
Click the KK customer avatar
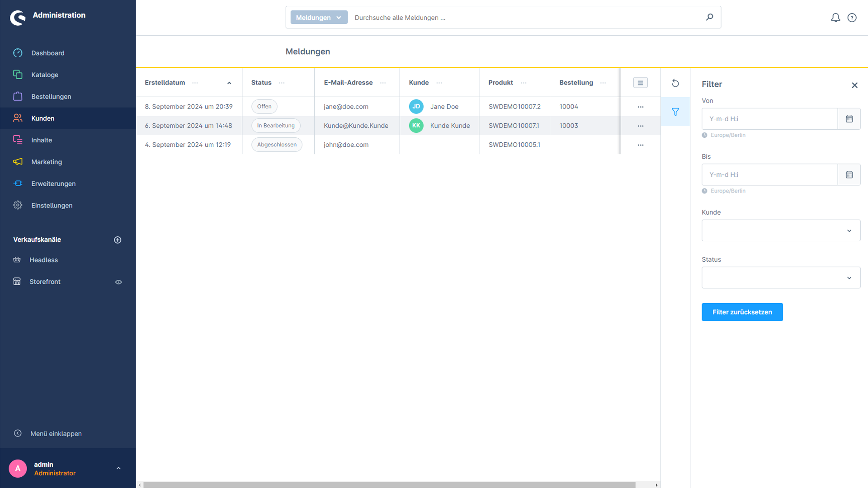click(x=416, y=126)
